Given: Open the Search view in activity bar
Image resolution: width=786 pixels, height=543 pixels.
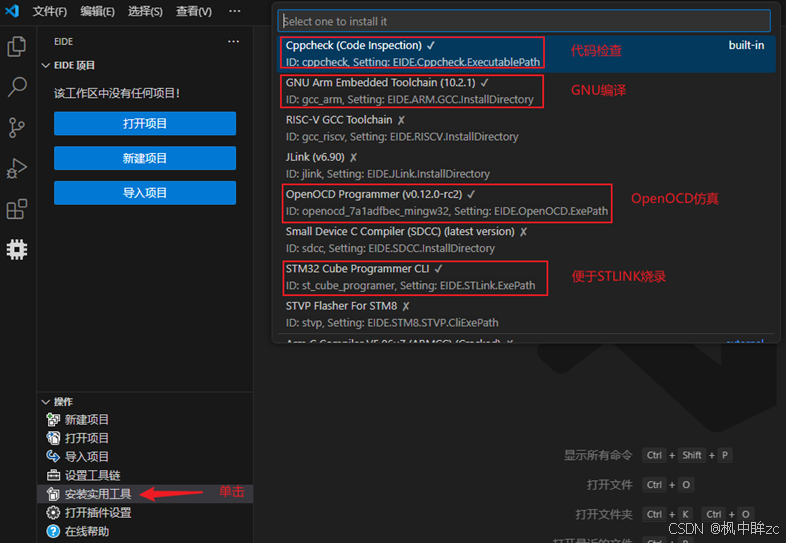Looking at the screenshot, I should [x=17, y=87].
